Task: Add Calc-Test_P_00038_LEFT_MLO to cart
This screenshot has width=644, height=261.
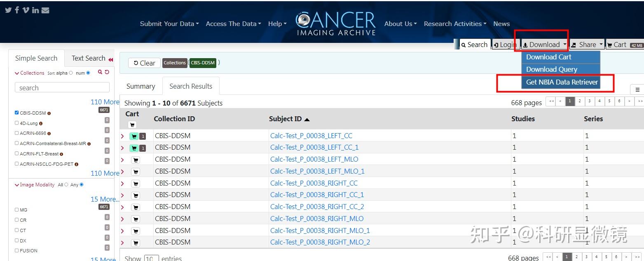Action: click(x=135, y=159)
